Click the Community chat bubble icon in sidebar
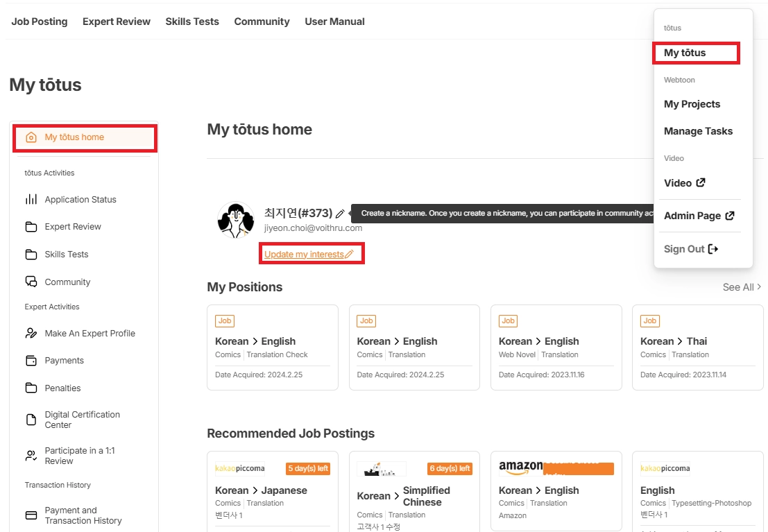 pos(31,282)
